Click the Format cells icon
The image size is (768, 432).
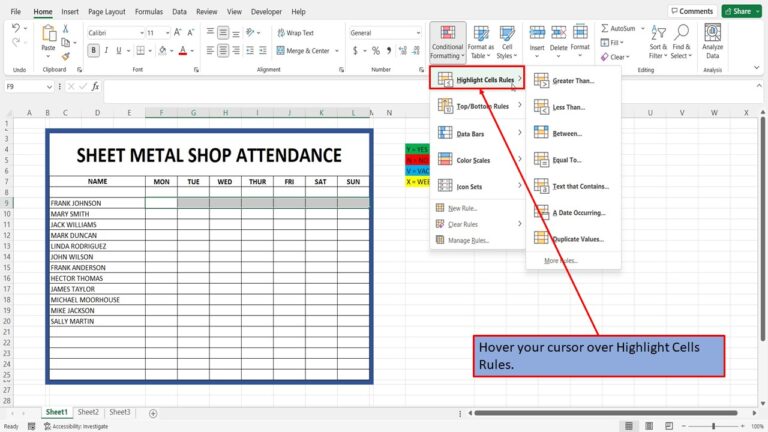pos(580,32)
